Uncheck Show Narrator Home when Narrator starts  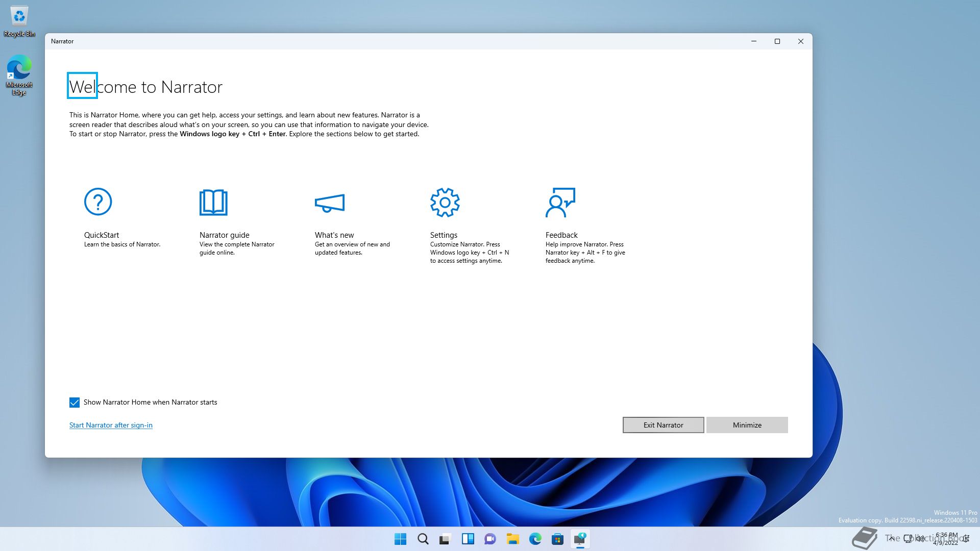[75, 403]
